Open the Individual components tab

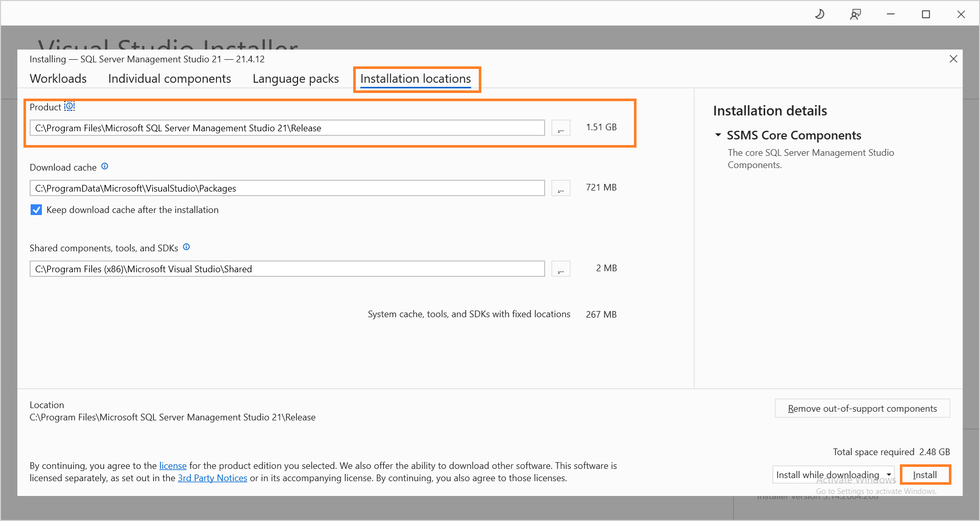point(169,78)
